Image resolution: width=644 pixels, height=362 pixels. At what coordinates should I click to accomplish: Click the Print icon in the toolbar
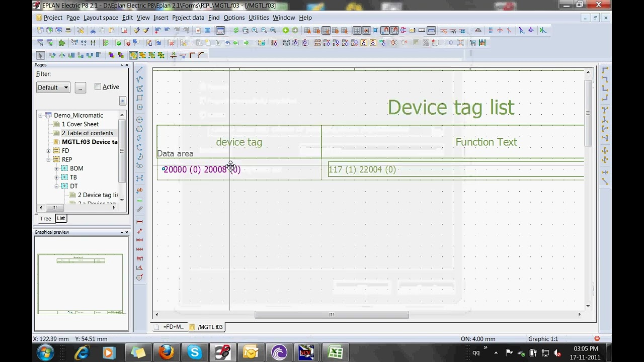pyautogui.click(x=68, y=30)
